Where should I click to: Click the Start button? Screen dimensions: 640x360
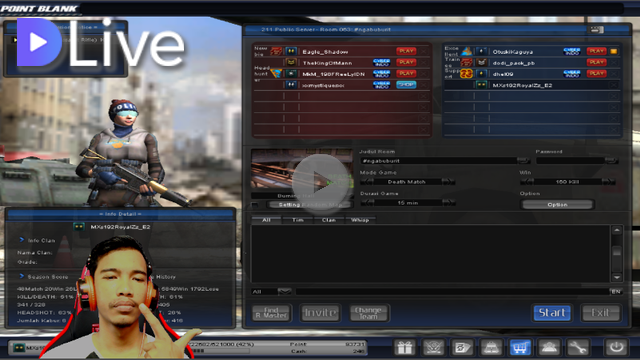[x=552, y=313]
